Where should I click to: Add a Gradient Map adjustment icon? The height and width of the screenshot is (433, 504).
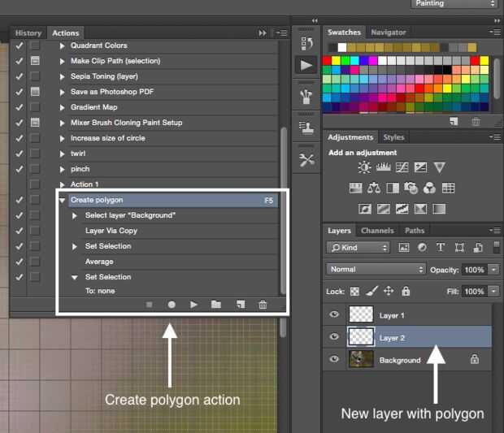pos(439,209)
